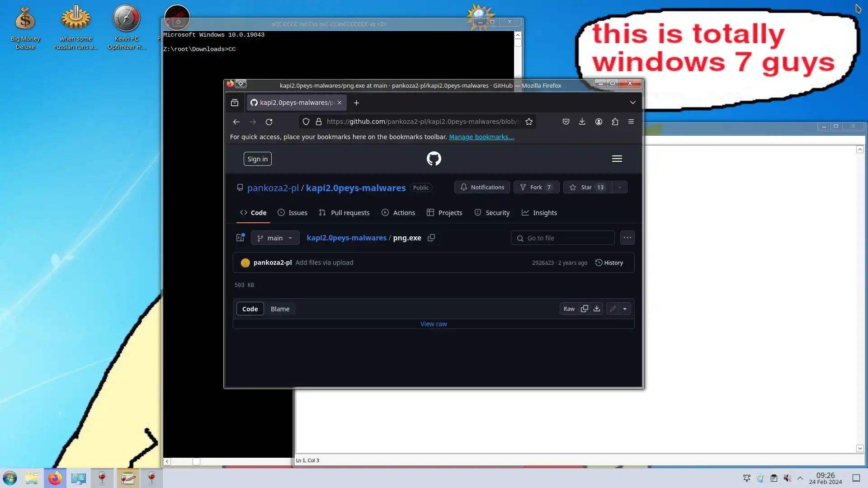Open Firefox downloads panel
The height and width of the screenshot is (488, 868).
(x=582, y=122)
